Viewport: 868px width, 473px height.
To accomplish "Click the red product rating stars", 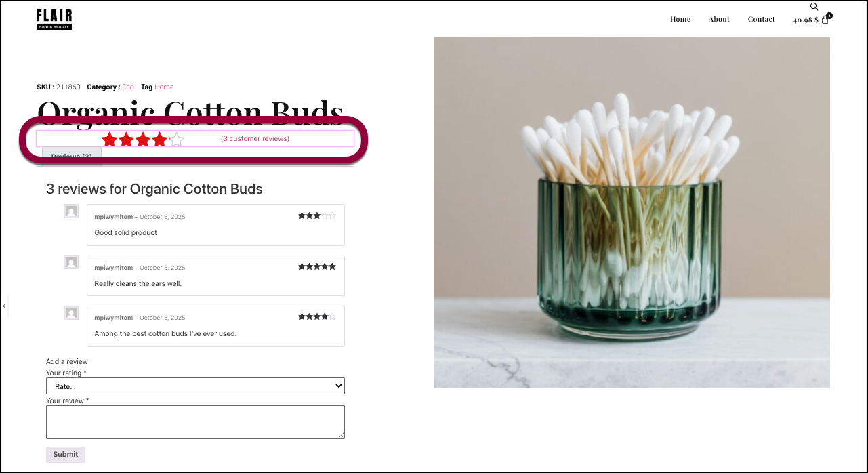I will [x=143, y=140].
